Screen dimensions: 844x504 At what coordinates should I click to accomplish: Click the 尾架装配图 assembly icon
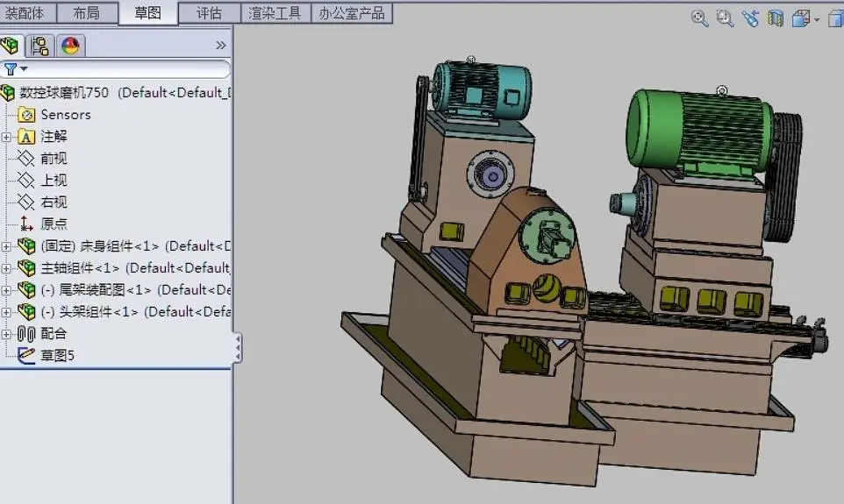tap(26, 290)
